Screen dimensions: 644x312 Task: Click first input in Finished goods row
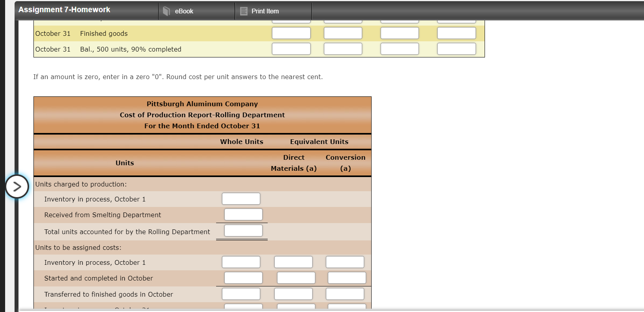[291, 33]
